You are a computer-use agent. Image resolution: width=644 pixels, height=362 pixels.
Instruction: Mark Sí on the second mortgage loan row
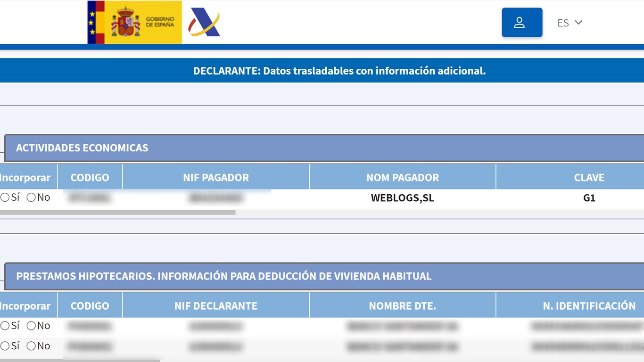pyautogui.click(x=5, y=346)
